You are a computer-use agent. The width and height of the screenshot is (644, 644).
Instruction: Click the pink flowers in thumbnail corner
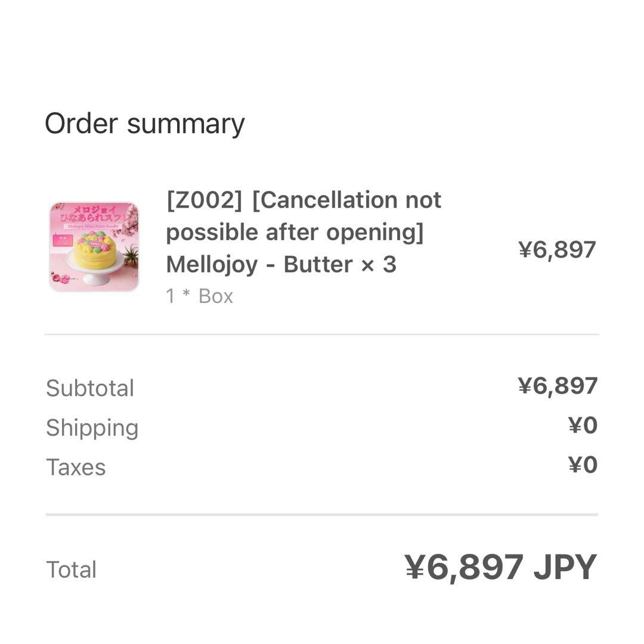click(60, 278)
